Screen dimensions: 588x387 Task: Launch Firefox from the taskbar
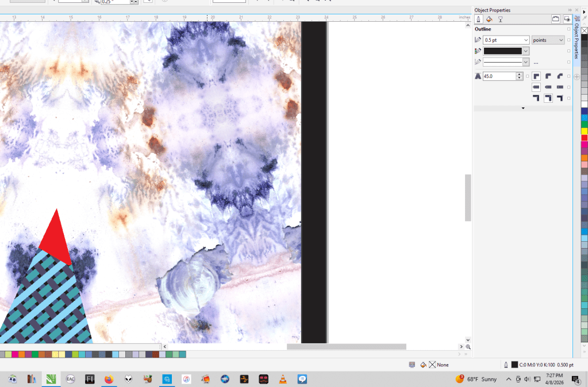click(x=108, y=379)
